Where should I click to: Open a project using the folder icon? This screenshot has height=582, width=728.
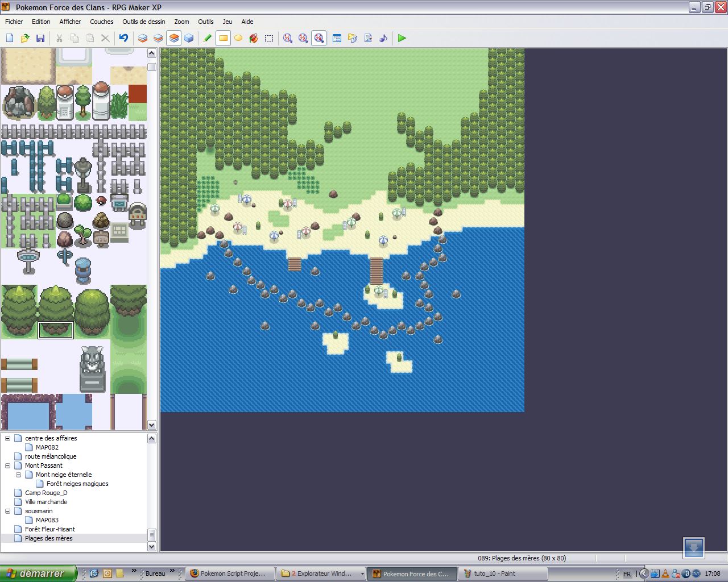tap(25, 38)
